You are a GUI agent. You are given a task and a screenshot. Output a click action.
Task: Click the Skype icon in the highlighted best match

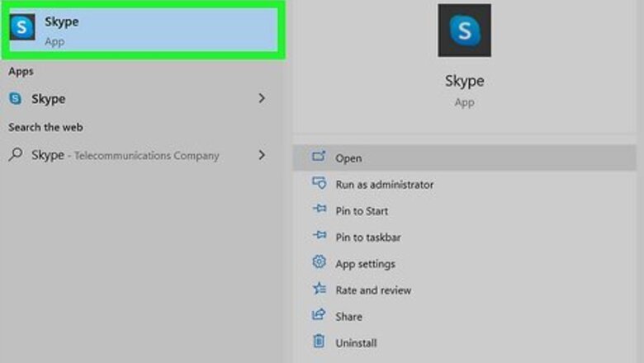pyautogui.click(x=22, y=28)
